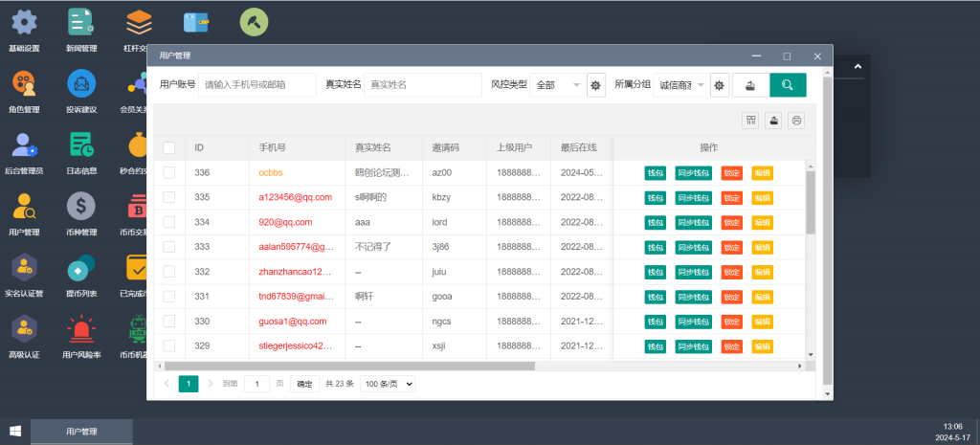Click 锁定 for user ID 332
980x445 pixels.
(731, 272)
